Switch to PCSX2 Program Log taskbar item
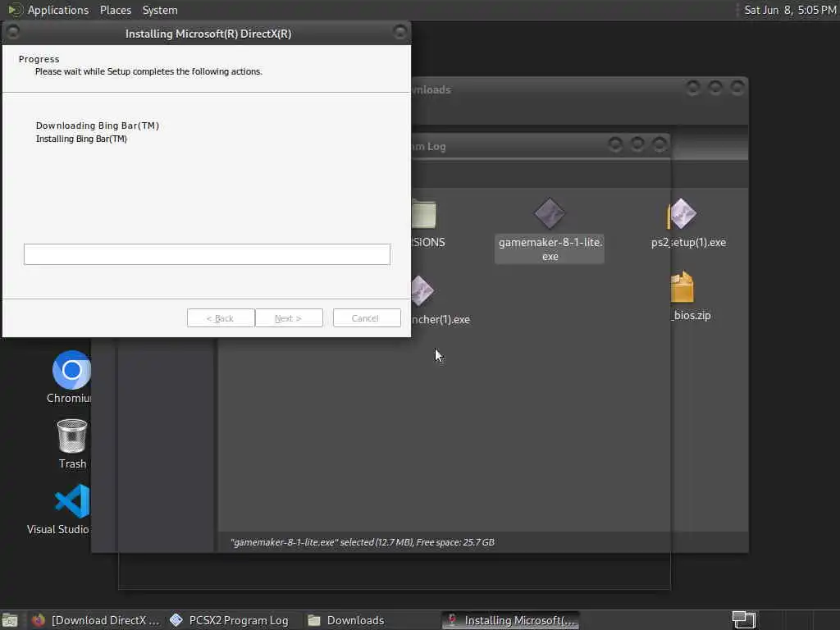The image size is (840, 630). click(x=230, y=620)
